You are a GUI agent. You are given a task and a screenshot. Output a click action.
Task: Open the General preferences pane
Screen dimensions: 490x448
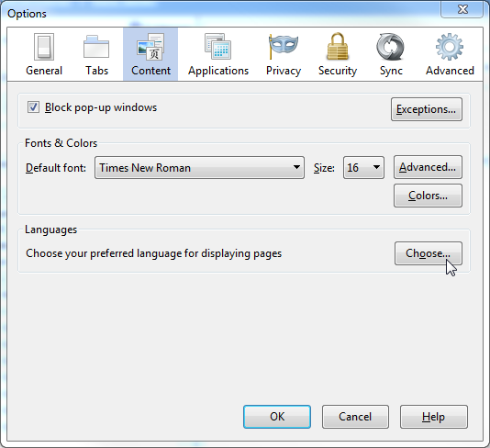(x=44, y=54)
